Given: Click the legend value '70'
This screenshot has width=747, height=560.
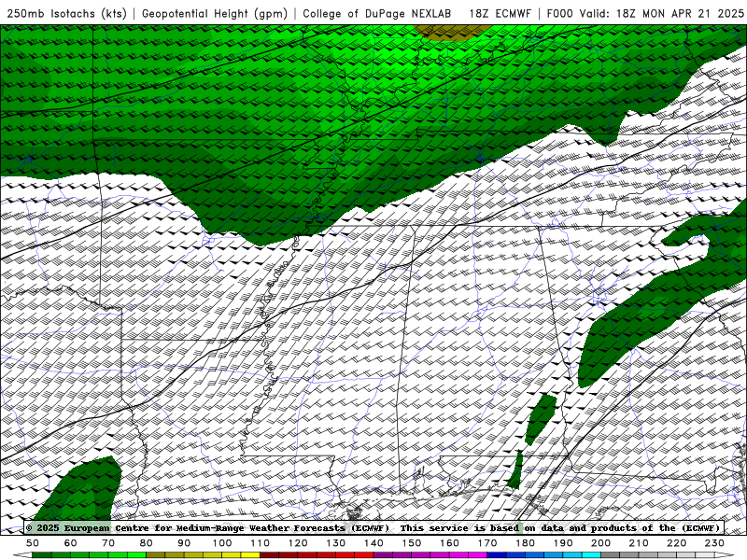Looking at the screenshot, I should tap(108, 543).
